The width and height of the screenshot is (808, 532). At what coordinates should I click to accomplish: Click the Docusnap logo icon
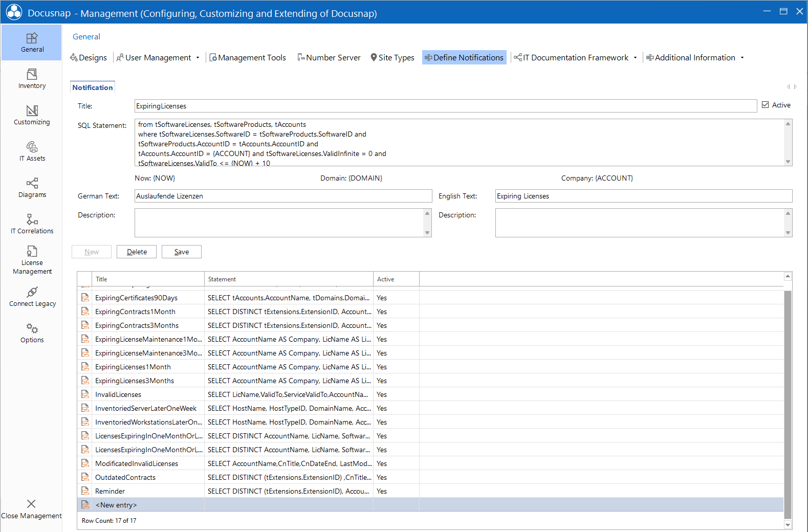click(14, 12)
